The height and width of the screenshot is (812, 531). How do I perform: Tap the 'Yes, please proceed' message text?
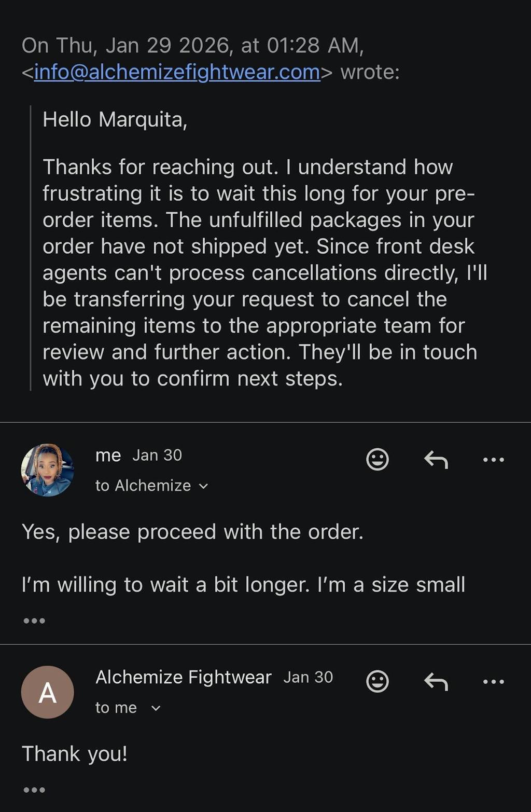192,532
